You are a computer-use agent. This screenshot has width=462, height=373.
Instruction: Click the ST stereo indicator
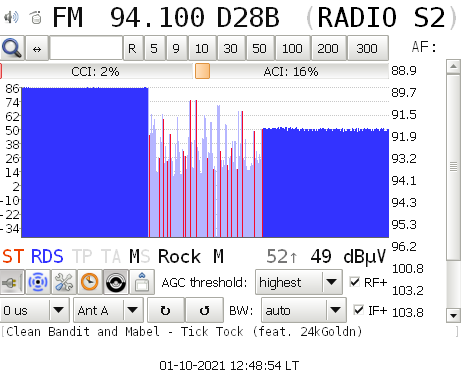tap(13, 257)
